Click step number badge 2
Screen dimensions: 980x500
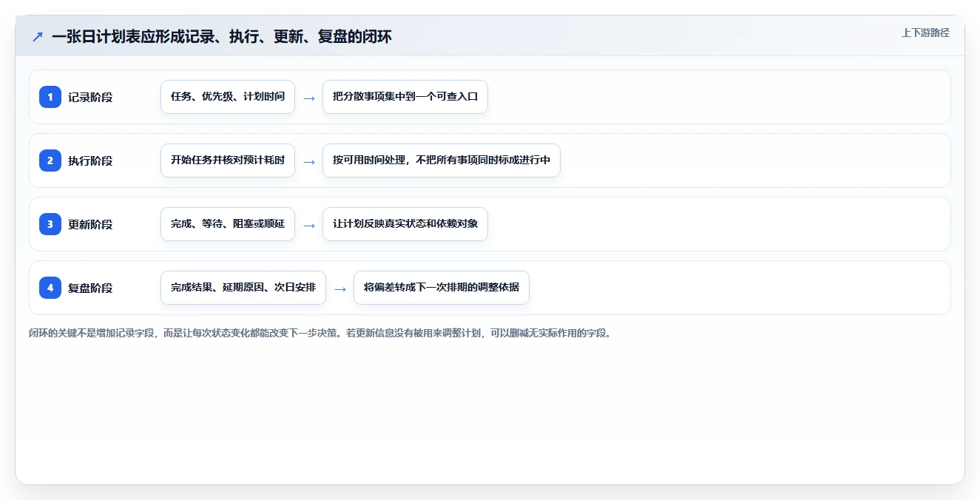click(x=50, y=161)
